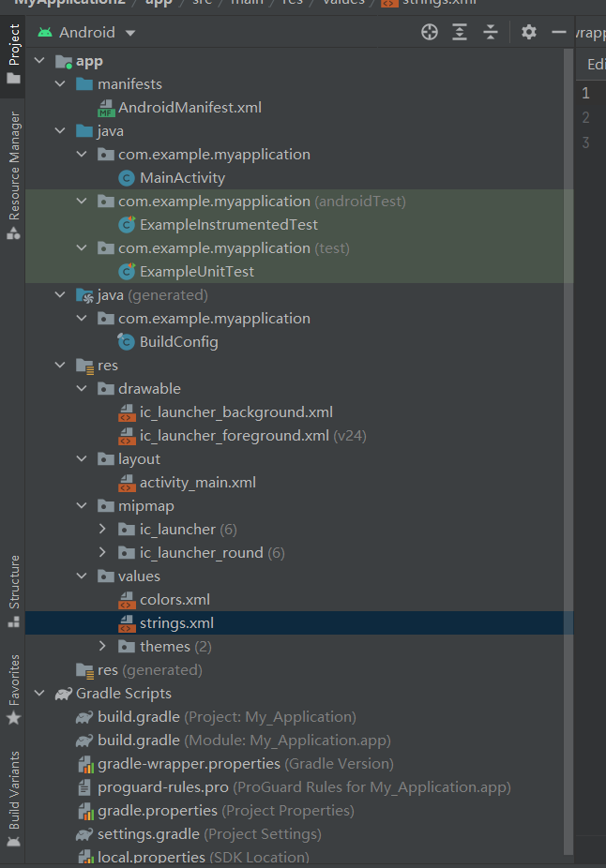Collapse the Gradle Scripts node
606x868 pixels.
point(39,693)
